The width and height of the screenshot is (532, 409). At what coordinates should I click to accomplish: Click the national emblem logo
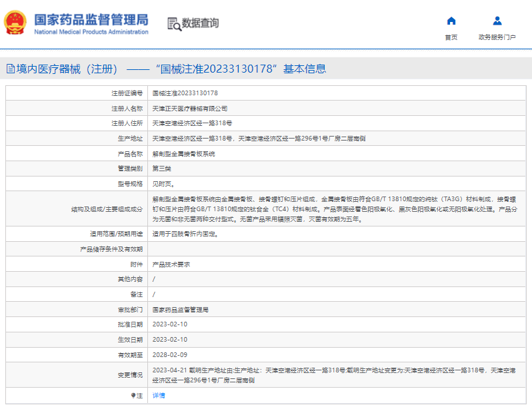[x=15, y=23]
